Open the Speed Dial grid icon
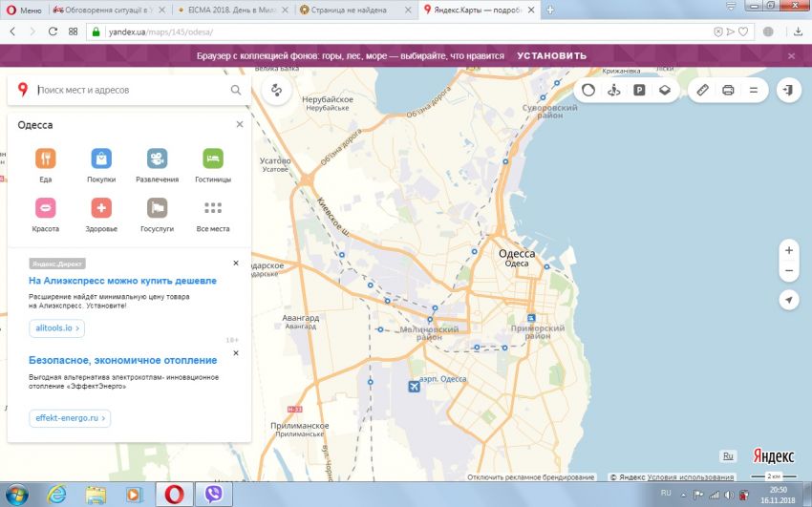 click(73, 32)
